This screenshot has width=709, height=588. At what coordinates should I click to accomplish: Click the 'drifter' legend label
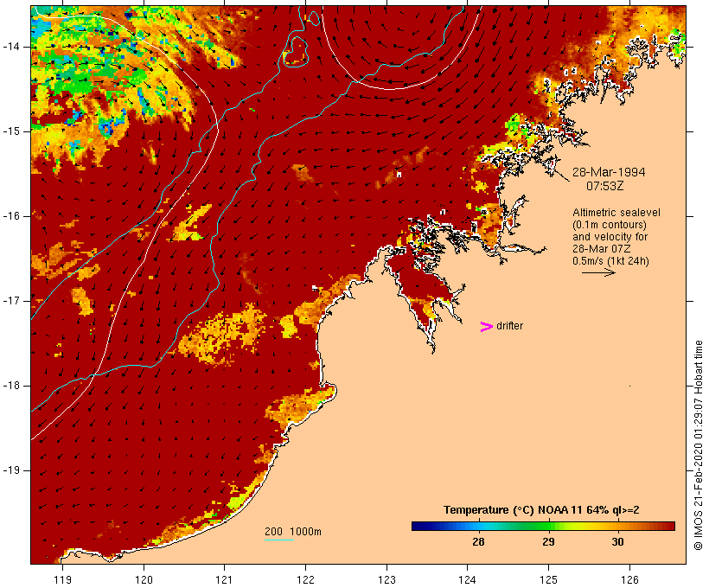point(509,326)
